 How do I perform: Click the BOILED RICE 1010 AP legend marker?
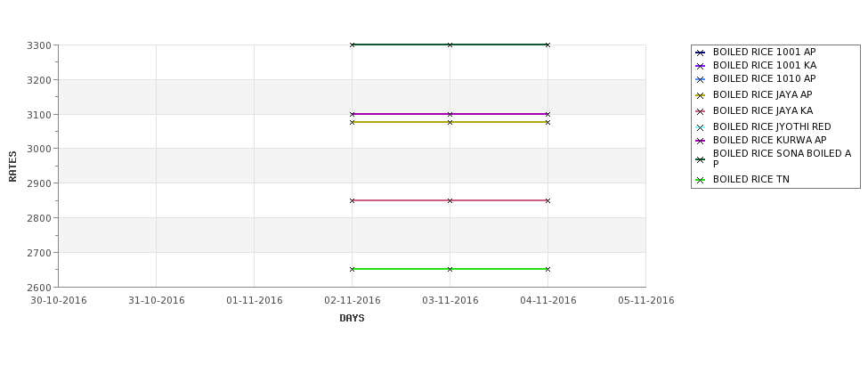(701, 80)
